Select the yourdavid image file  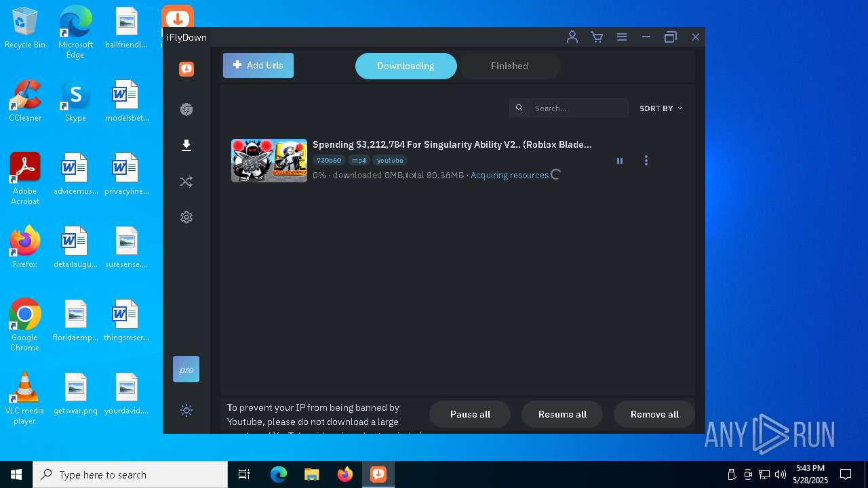126,394
